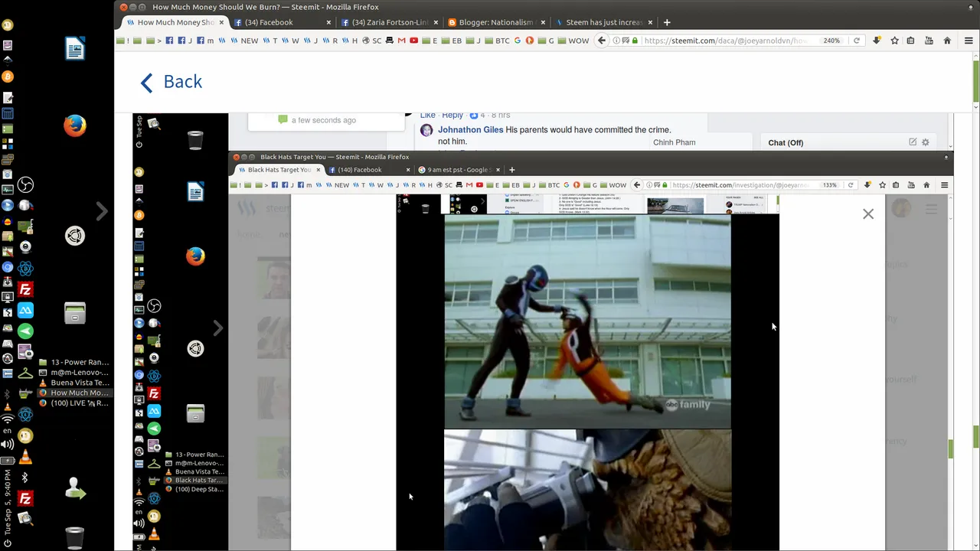This screenshot has width=980, height=551.
Task: Open the WOW bookmark folder
Action: point(573,41)
